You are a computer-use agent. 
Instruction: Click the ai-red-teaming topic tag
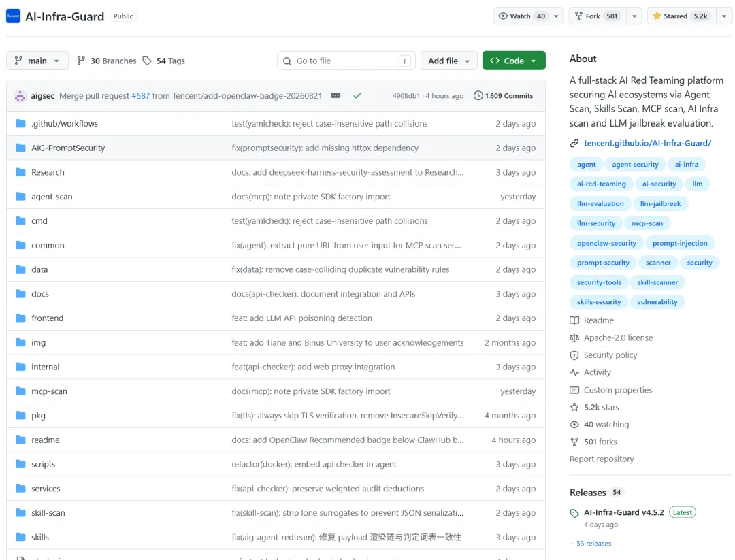[x=602, y=184]
